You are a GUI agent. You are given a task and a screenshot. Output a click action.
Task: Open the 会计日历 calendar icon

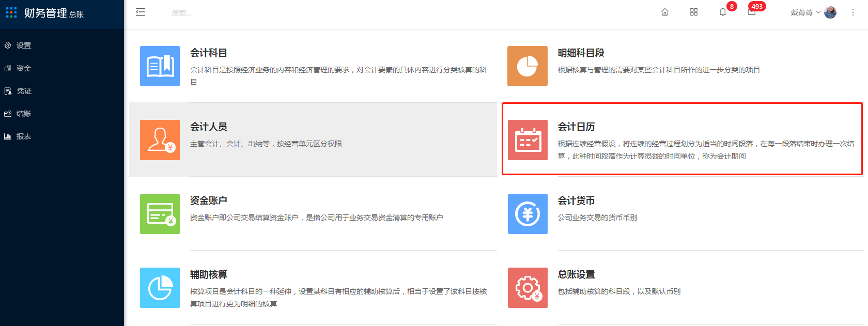tap(528, 140)
